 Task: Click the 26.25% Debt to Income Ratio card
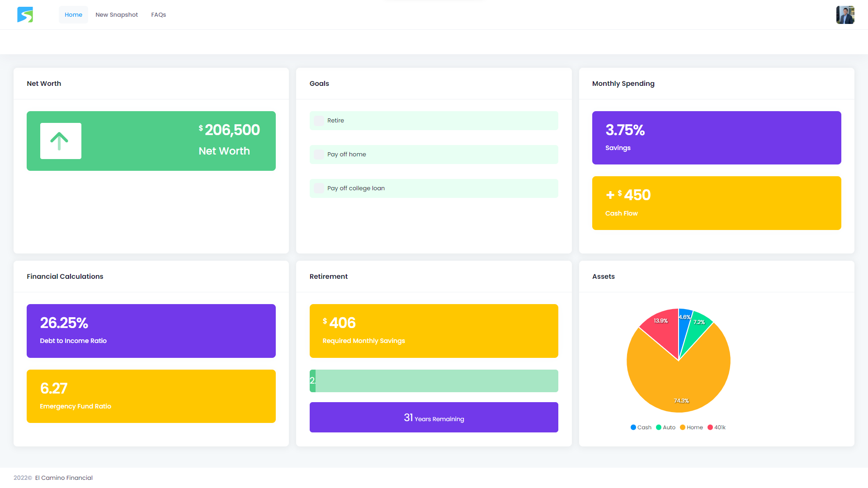pyautogui.click(x=151, y=331)
